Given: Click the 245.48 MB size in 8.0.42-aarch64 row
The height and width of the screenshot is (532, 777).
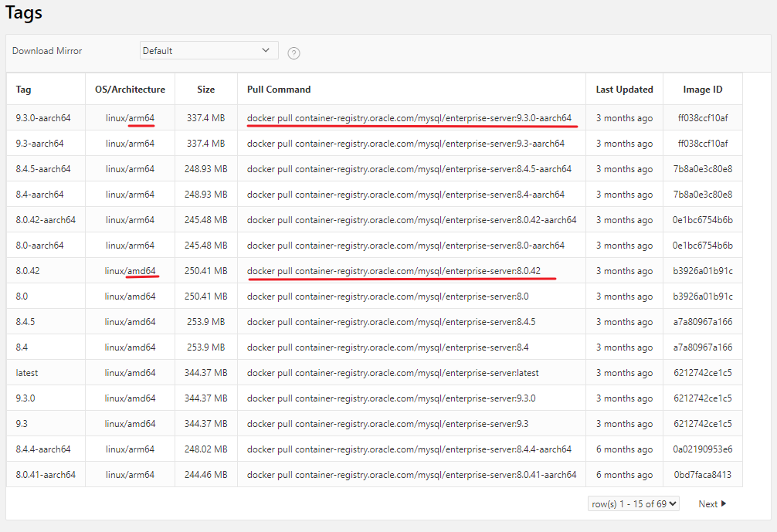Looking at the screenshot, I should (x=205, y=220).
